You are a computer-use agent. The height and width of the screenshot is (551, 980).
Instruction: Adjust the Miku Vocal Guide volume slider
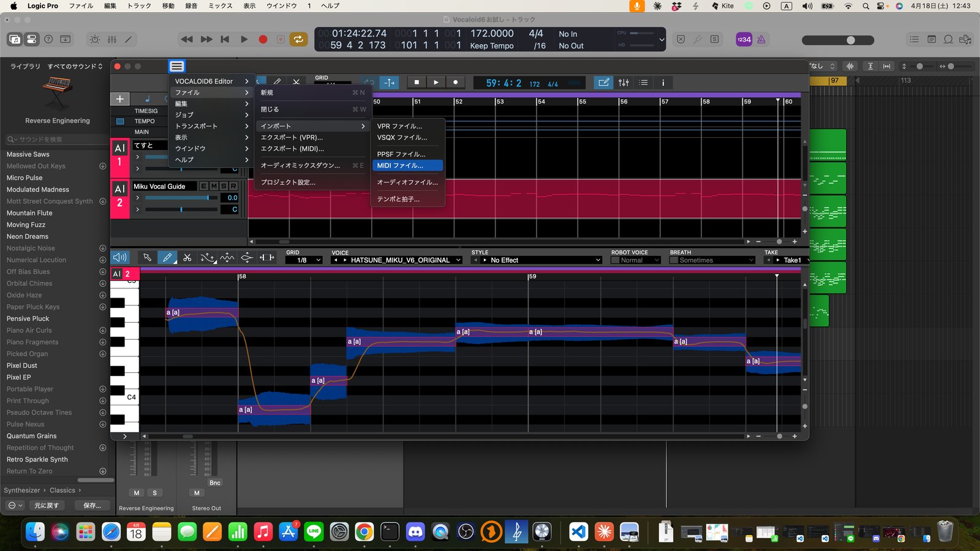208,198
